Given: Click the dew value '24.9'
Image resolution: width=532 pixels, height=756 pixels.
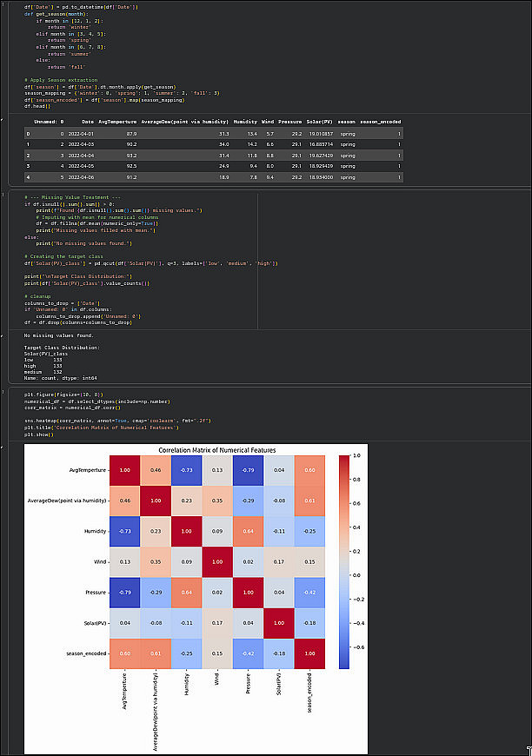Looking at the screenshot, I should tap(223, 166).
